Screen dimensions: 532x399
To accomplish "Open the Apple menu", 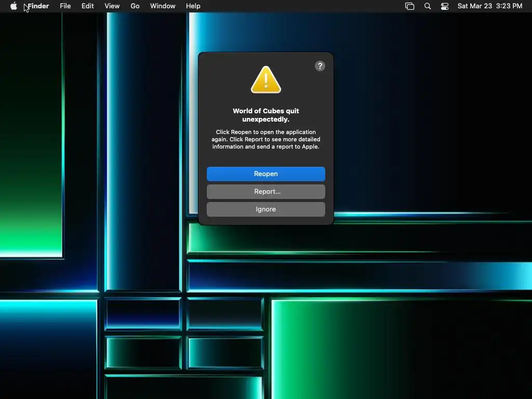I will (14, 6).
